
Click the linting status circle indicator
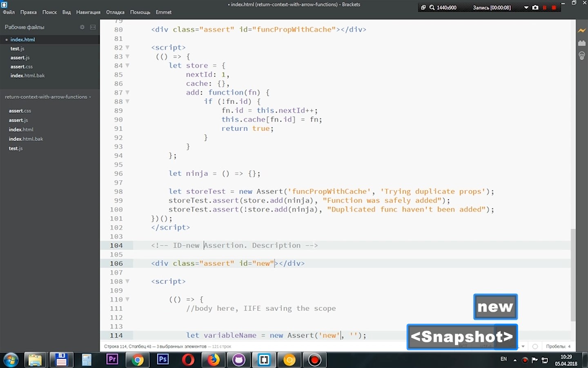pyautogui.click(x=535, y=346)
